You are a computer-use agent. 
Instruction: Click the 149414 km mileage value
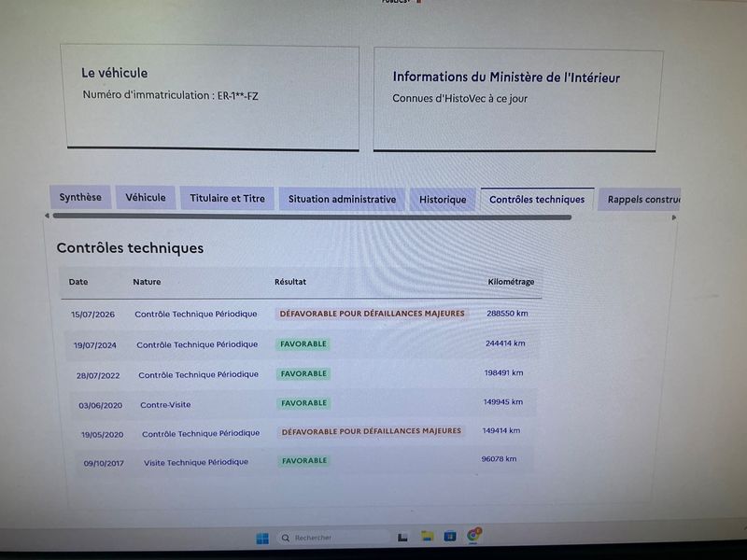point(501,430)
